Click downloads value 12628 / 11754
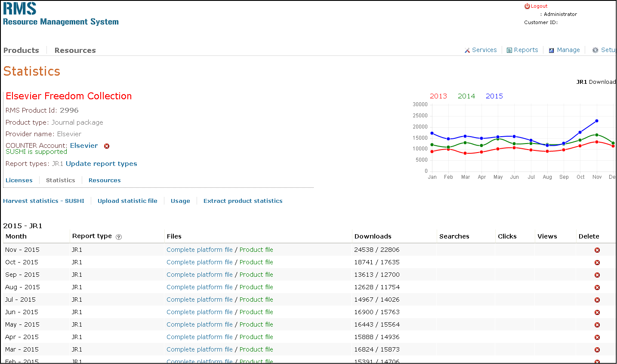Image resolution: width=617 pixels, height=364 pixels. point(377,287)
